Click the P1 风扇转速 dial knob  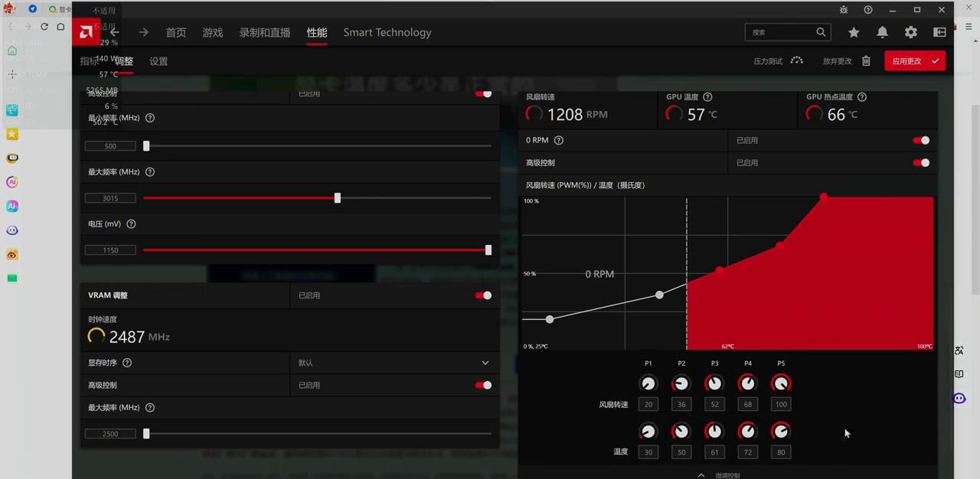tap(648, 383)
